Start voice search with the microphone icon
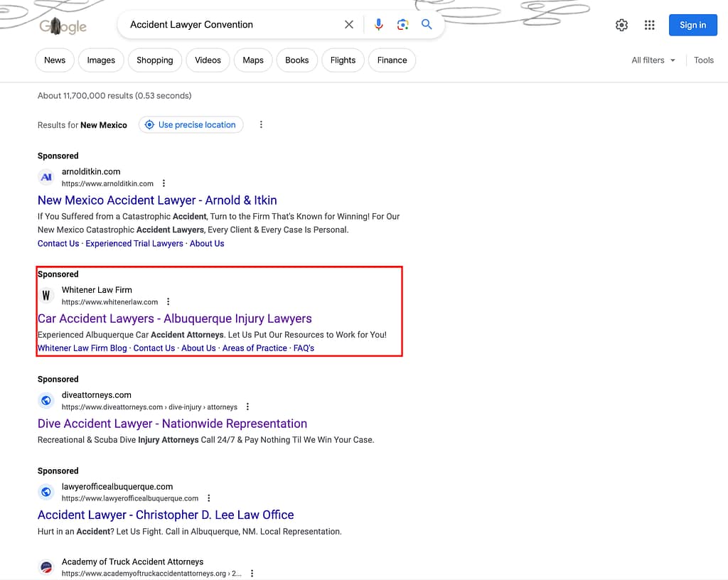The image size is (728, 580). click(378, 25)
